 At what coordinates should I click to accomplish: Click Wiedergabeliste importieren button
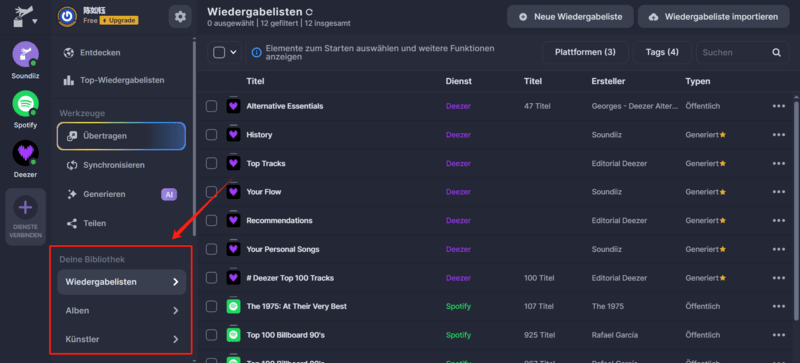[x=713, y=17]
